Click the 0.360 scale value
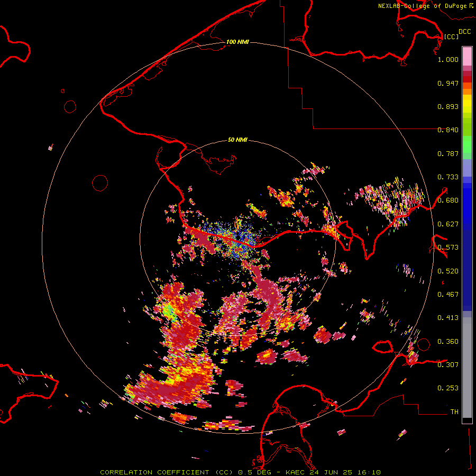 click(448, 342)
